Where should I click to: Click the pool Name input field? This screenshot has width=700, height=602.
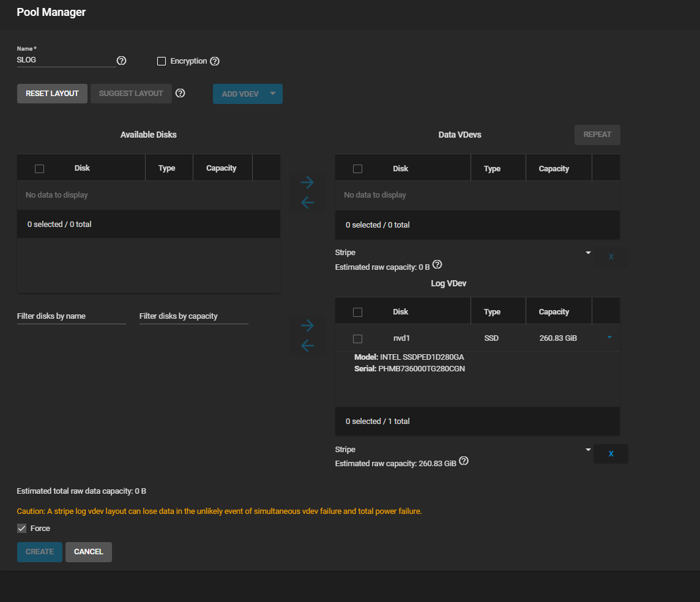[x=66, y=60]
